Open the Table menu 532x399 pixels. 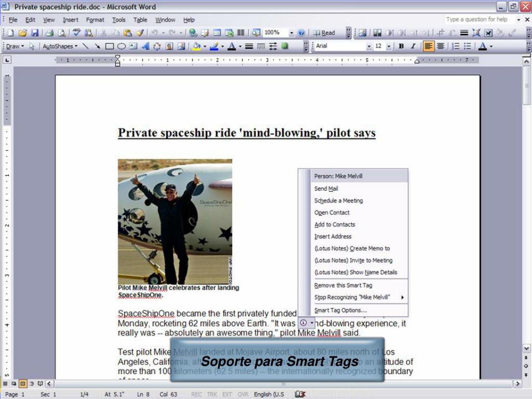click(140, 20)
